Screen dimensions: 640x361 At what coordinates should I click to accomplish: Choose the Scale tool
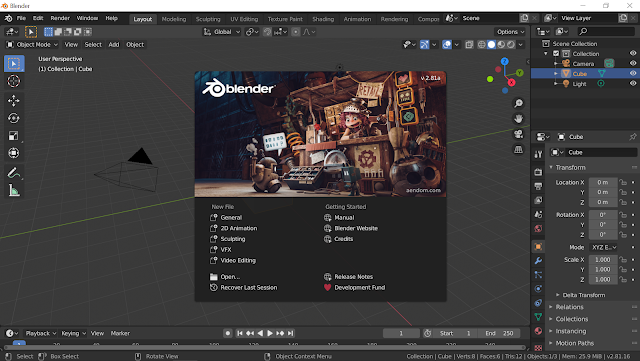coord(13,136)
